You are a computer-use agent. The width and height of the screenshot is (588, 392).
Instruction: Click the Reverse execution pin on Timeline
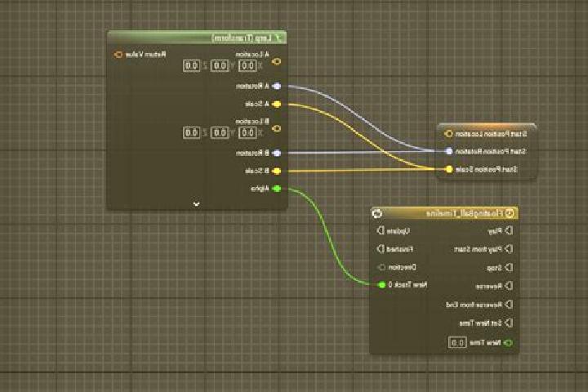[509, 286]
